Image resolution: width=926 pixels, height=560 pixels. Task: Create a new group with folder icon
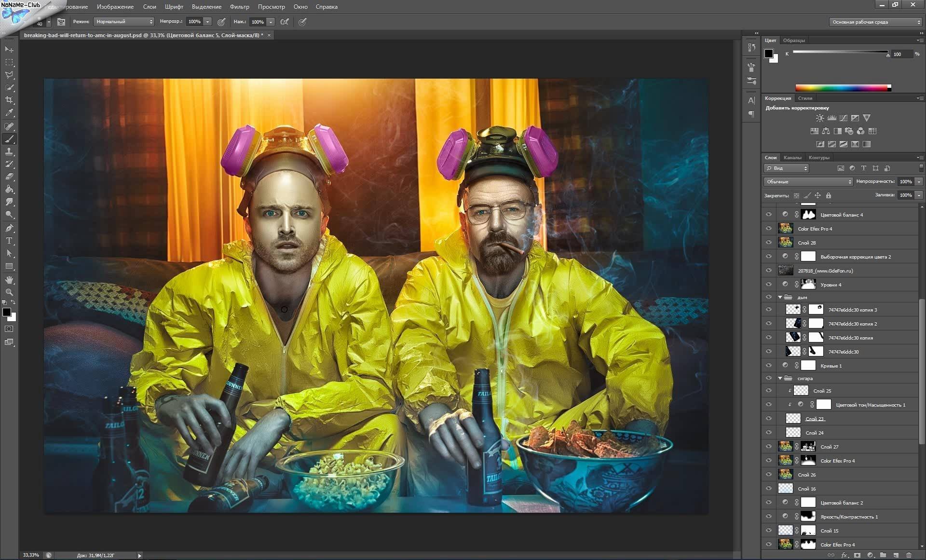(883, 555)
